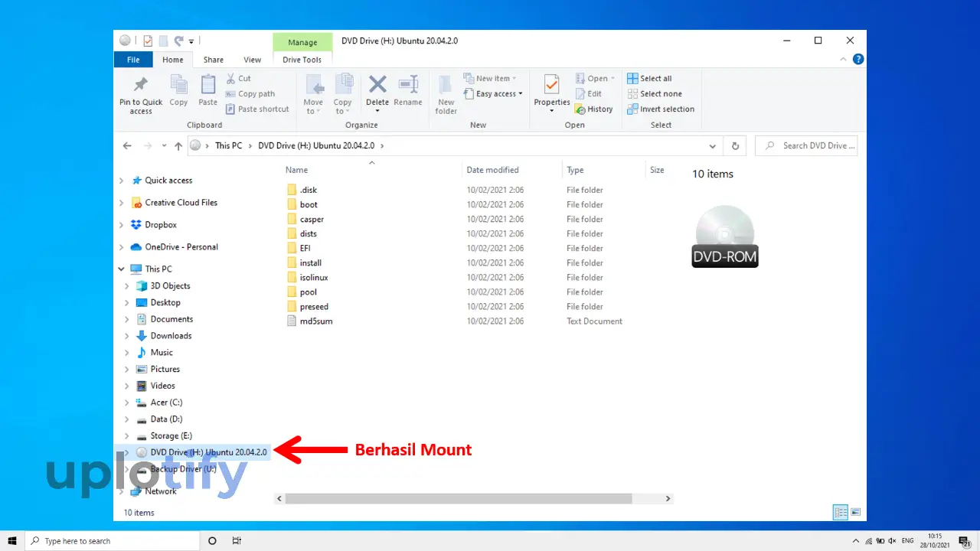Click the Cortana circle icon
The image size is (980, 551).
tap(212, 540)
